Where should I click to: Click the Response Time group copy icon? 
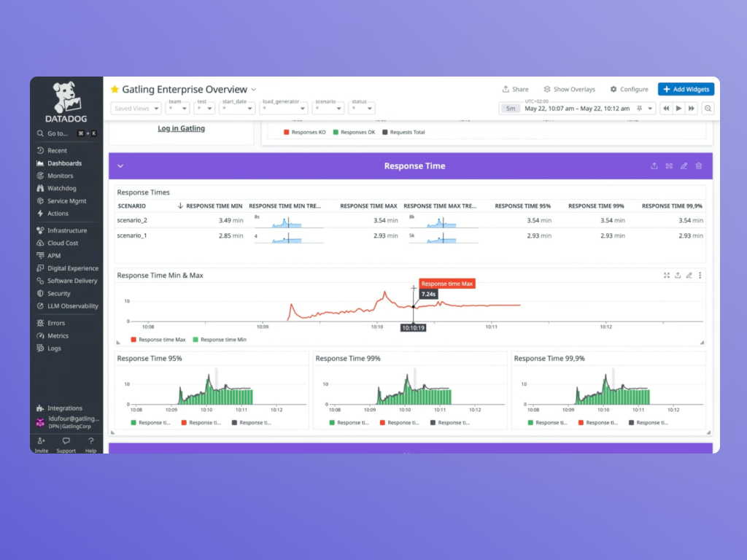669,166
